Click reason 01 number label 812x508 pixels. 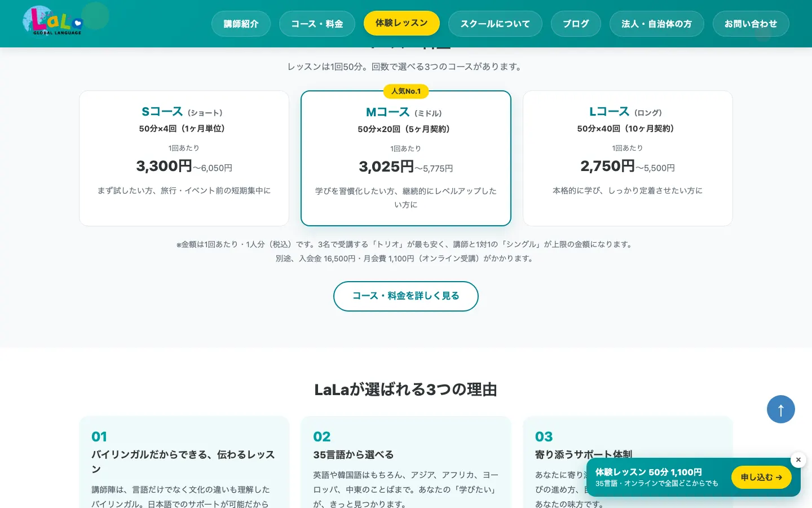coord(99,436)
